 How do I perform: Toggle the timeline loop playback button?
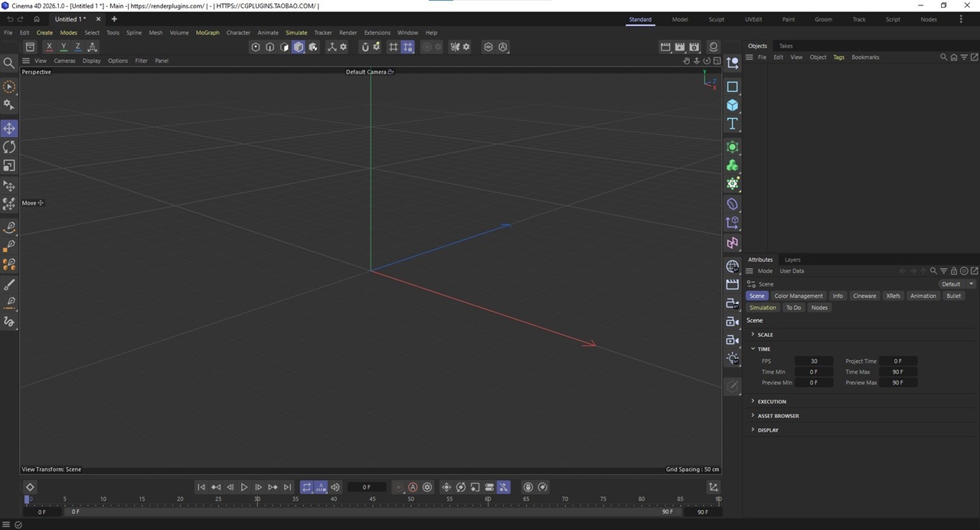[x=306, y=487]
